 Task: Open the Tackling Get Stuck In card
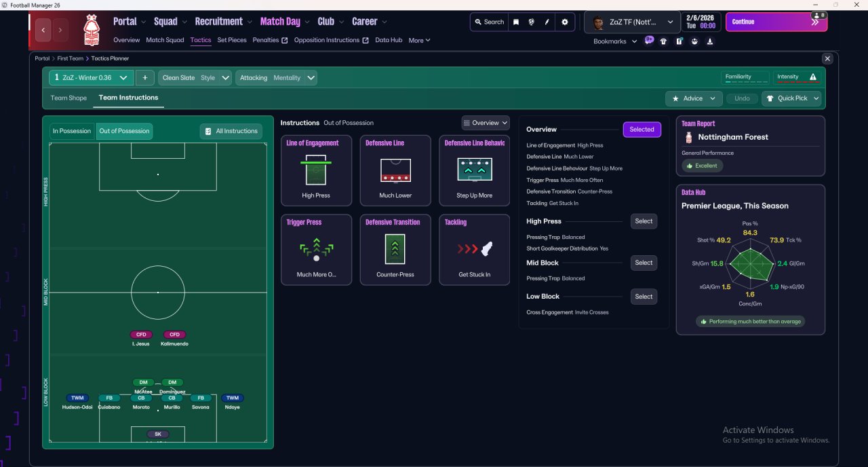(475, 250)
